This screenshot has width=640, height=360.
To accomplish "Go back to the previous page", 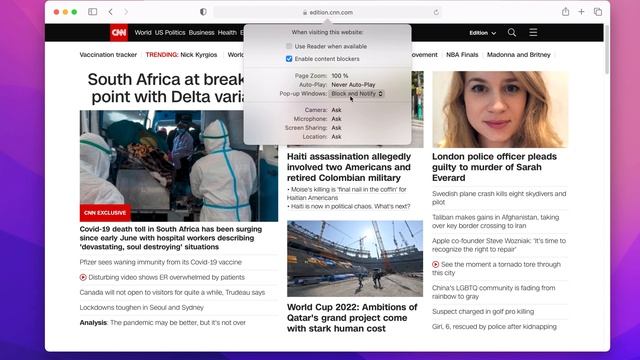I will tap(111, 12).
